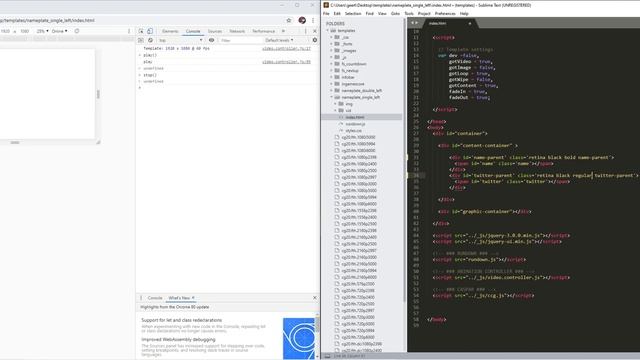
Task: Open first video.controller.js source link
Action: pyautogui.click(x=286, y=49)
